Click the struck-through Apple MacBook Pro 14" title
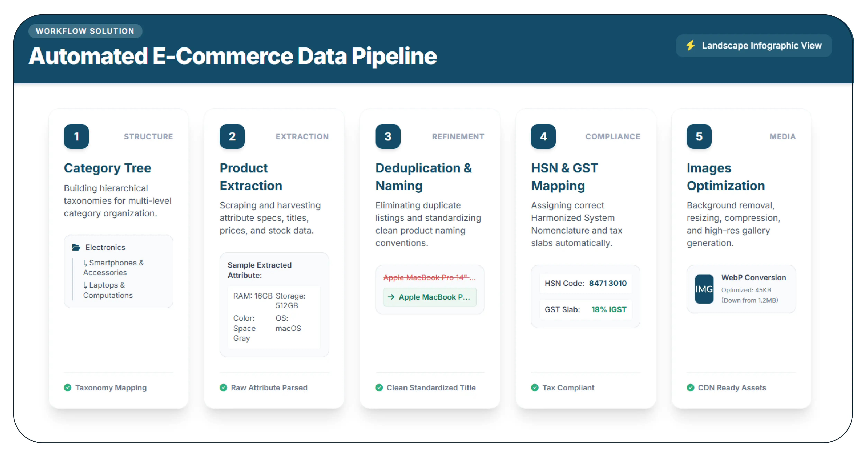Image resolution: width=868 pixels, height=457 pixels. (x=429, y=277)
